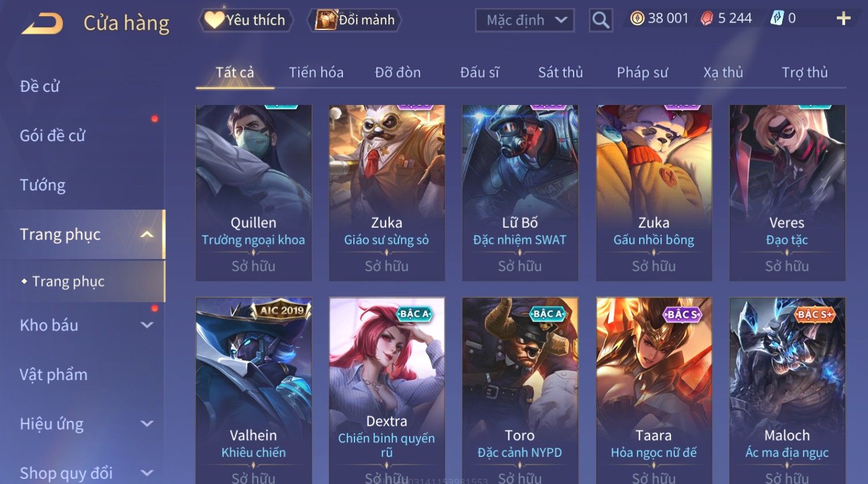Expand the Hiệu ứng sidebar section
This screenshot has width=868, height=484.
tap(147, 423)
